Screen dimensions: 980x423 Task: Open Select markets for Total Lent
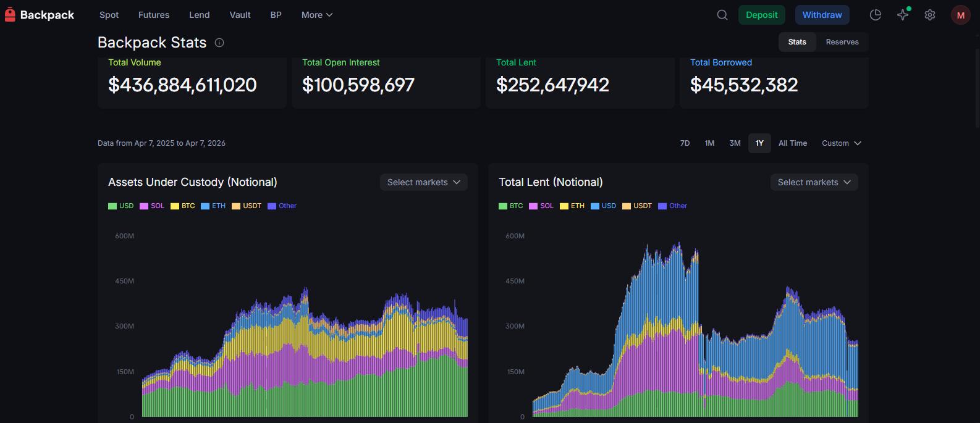click(814, 182)
